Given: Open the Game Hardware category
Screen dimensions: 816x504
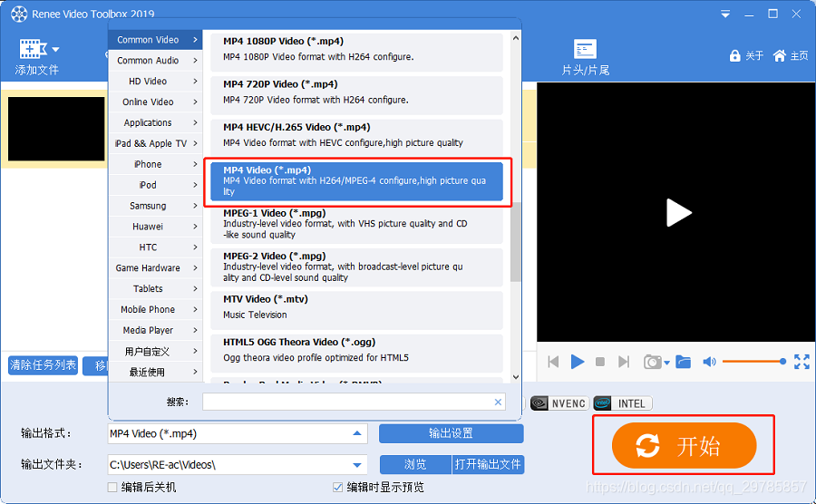Looking at the screenshot, I should [x=156, y=268].
